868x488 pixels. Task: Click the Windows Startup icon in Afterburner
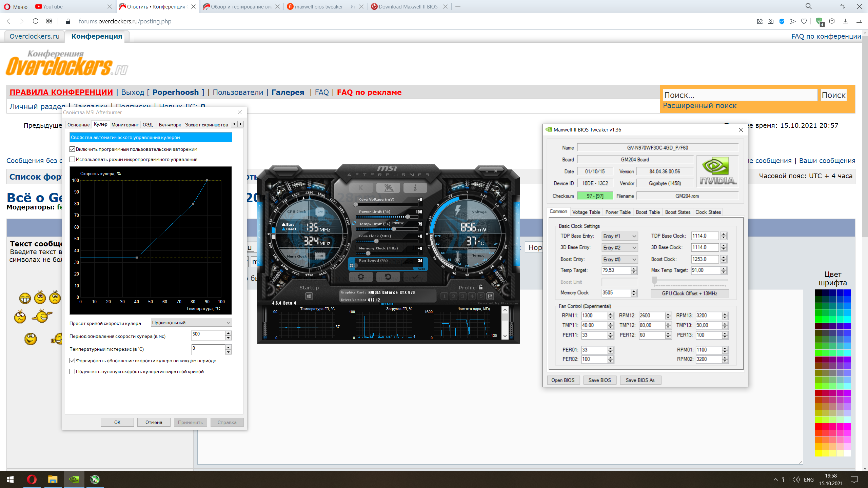(x=309, y=296)
